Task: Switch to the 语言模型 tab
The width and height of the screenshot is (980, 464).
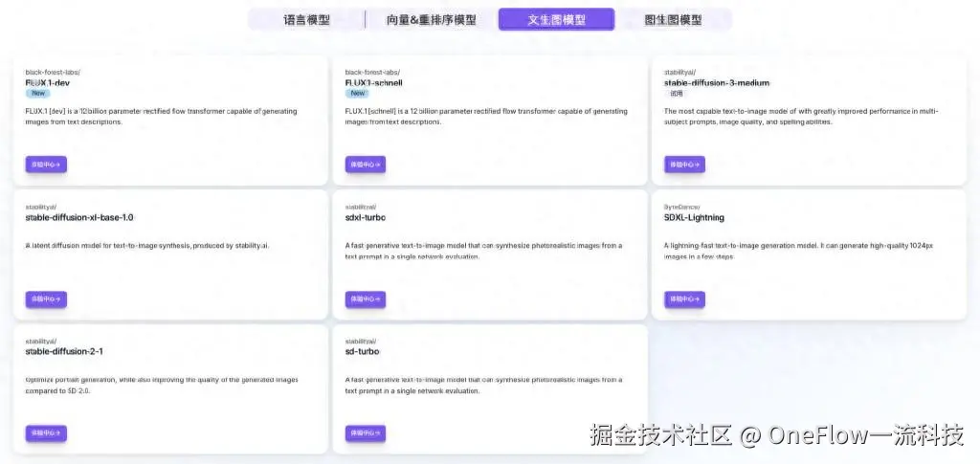Action: (306, 19)
